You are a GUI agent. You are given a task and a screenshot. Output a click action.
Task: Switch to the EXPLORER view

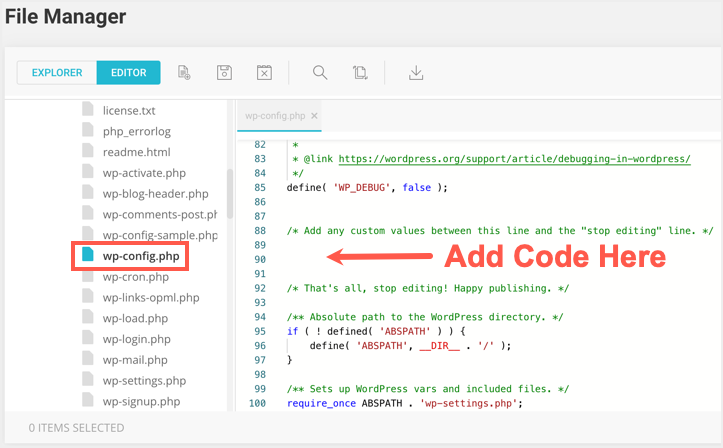point(57,73)
